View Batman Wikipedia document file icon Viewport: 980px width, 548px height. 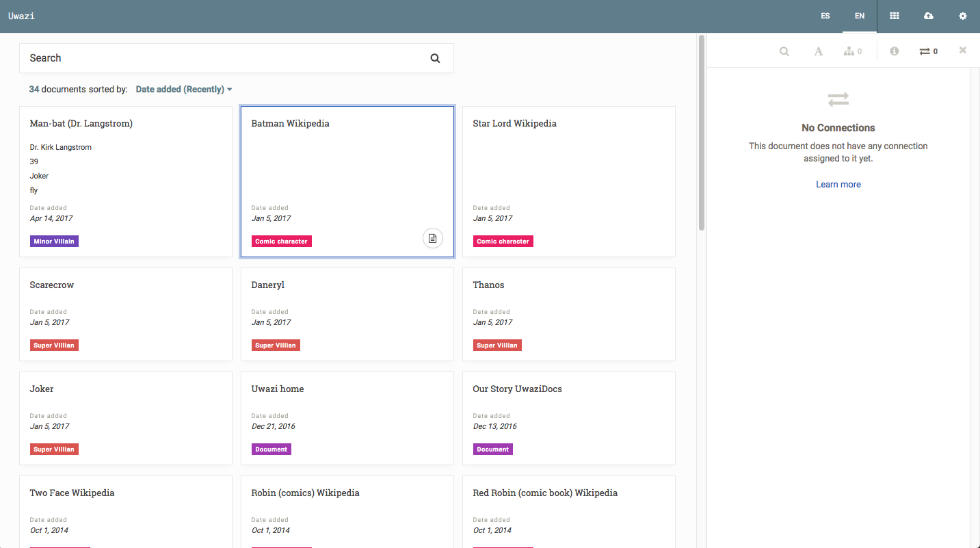pyautogui.click(x=432, y=238)
